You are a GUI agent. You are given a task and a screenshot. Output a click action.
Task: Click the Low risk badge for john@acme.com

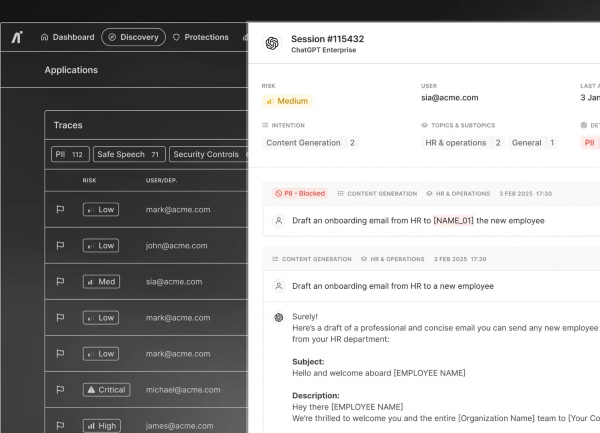pyautogui.click(x=101, y=246)
